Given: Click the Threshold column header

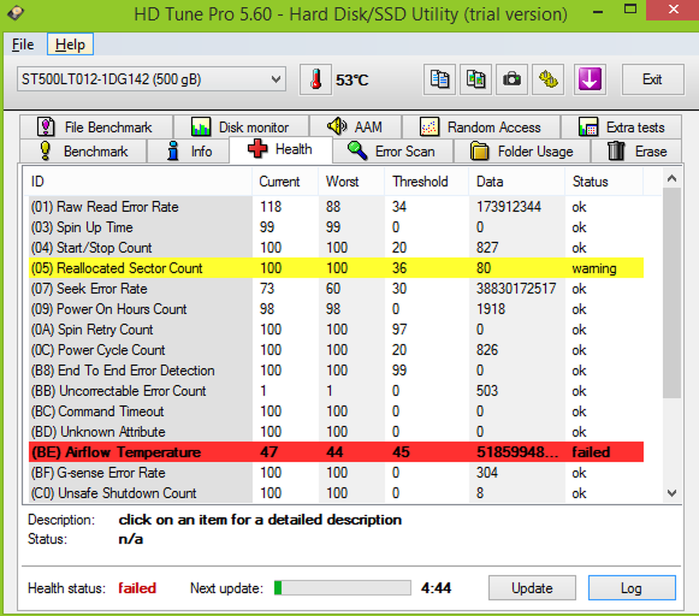Looking at the screenshot, I should [426, 182].
